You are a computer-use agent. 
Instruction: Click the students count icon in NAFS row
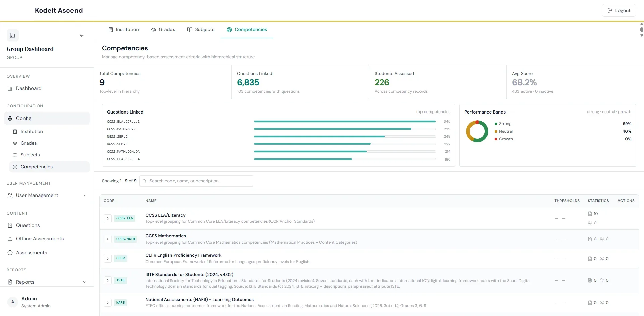[x=602, y=303]
